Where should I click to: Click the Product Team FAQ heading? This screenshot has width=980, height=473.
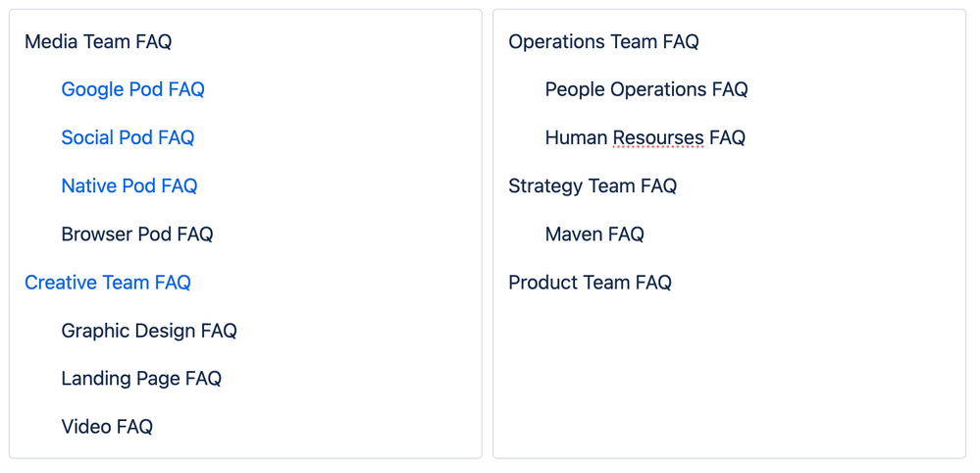click(x=590, y=283)
